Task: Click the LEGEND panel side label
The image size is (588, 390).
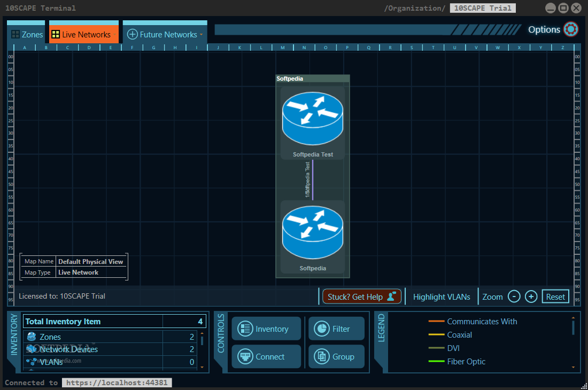Action: [x=381, y=328]
